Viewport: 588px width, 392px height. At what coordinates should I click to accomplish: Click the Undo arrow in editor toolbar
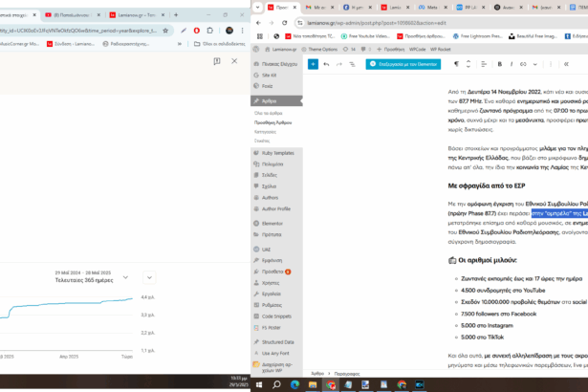(326, 64)
